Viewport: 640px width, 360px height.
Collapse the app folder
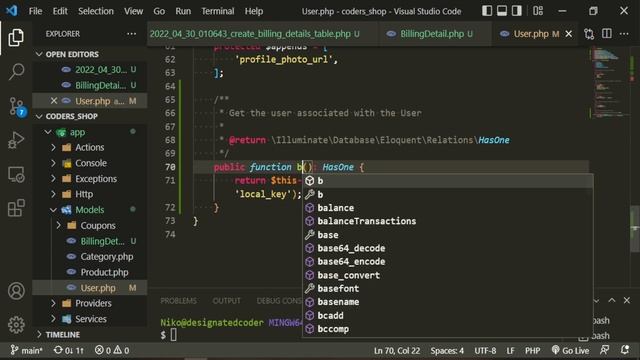click(48, 132)
